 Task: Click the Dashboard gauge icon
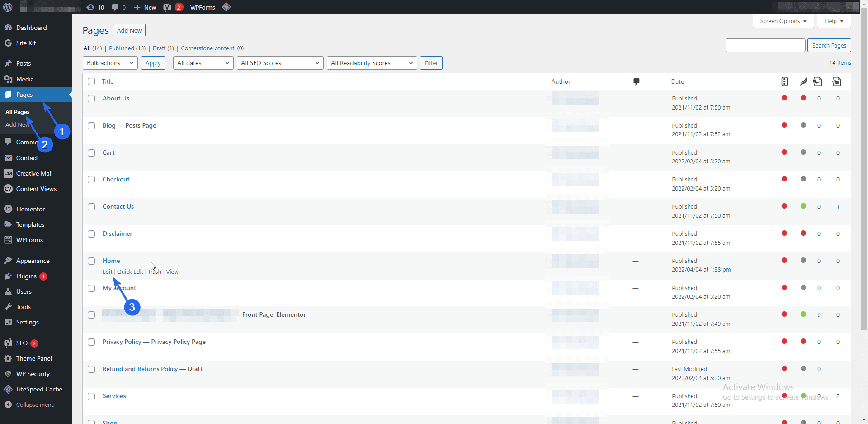[8, 28]
